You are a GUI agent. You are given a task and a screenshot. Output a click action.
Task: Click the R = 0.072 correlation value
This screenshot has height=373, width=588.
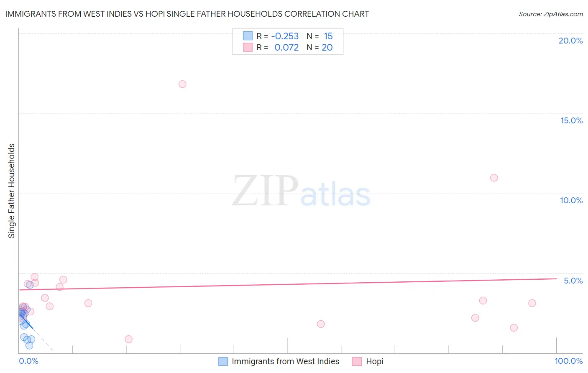[x=278, y=47]
